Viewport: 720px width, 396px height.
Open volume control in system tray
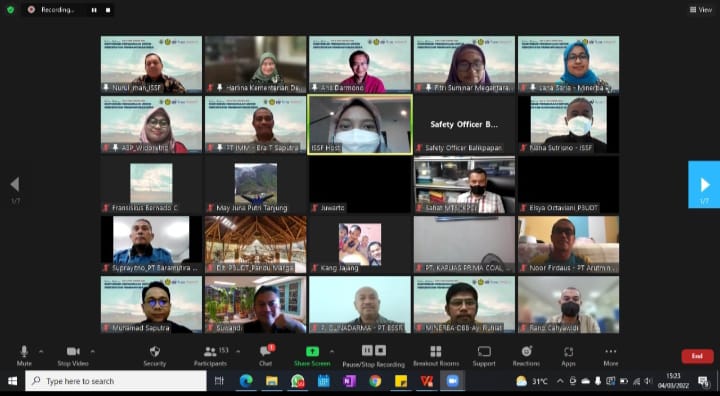point(648,381)
